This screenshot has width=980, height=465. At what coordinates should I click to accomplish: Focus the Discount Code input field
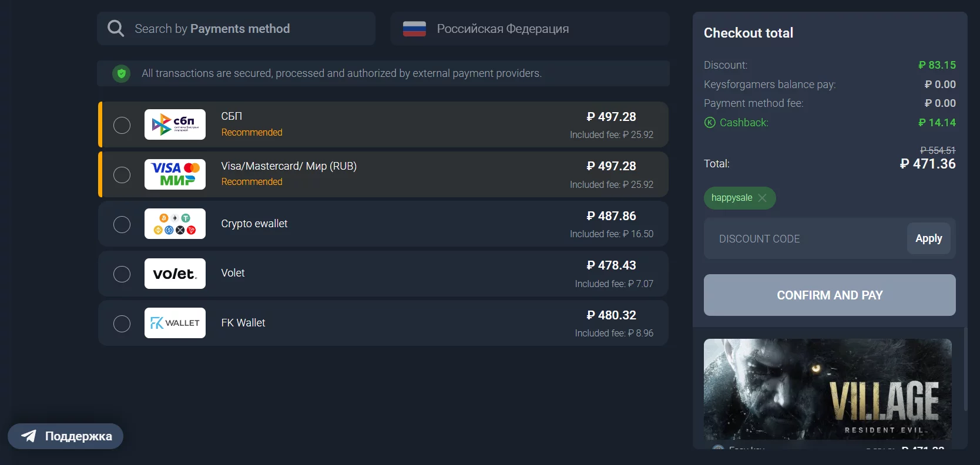point(805,239)
